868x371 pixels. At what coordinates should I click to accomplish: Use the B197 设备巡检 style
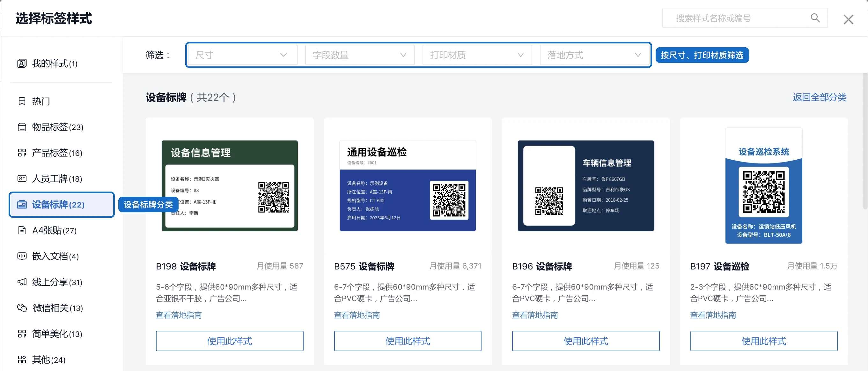[x=764, y=341]
